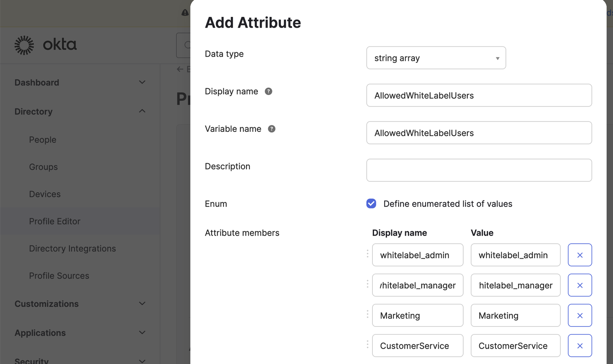Click the empty Description field
This screenshot has height=364, width=613.
pyautogui.click(x=479, y=170)
